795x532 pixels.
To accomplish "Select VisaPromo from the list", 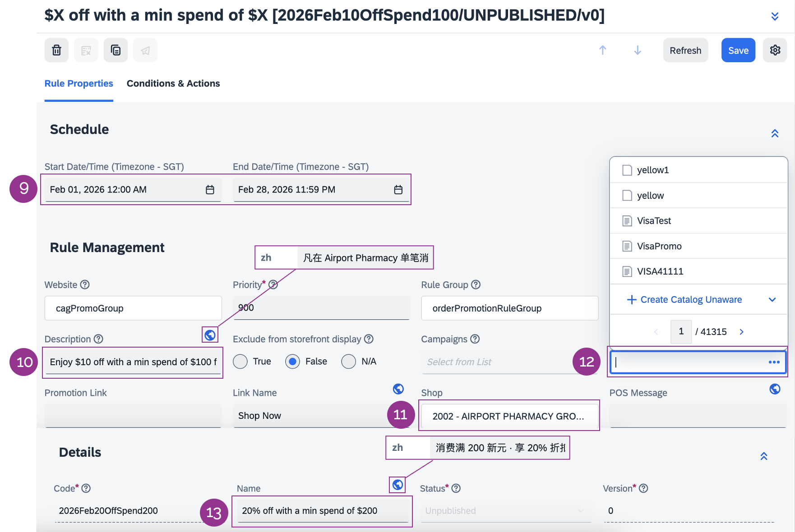I will pyautogui.click(x=659, y=246).
